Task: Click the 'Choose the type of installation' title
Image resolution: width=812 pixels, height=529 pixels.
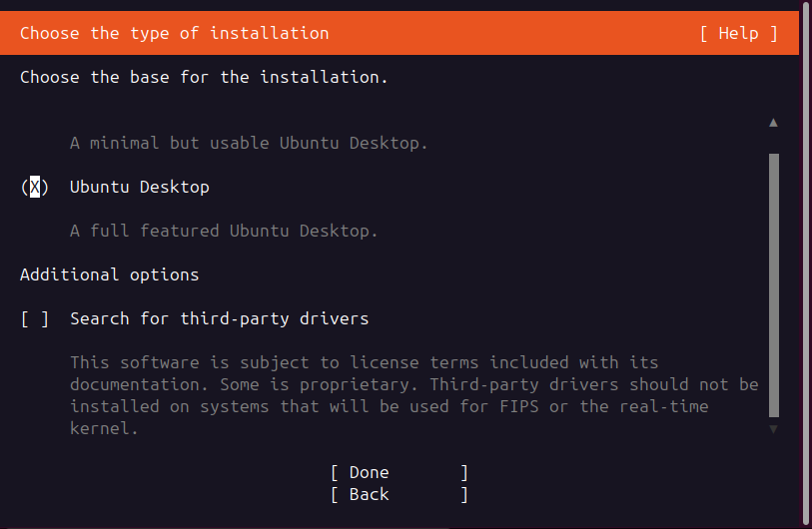Action: (175, 34)
